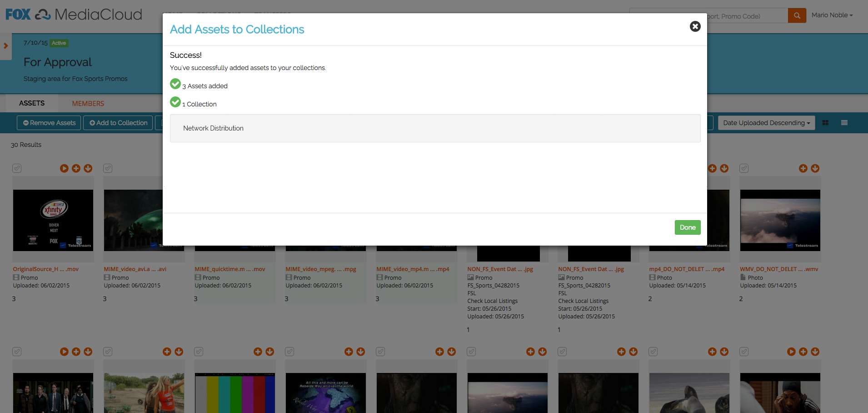Toggle checkbox for MIME_video_avi asset
The height and width of the screenshot is (413, 868).
pyautogui.click(x=108, y=168)
